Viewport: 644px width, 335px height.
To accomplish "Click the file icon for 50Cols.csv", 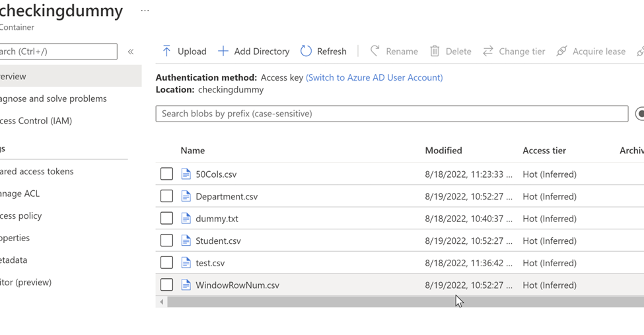I will coord(186,174).
